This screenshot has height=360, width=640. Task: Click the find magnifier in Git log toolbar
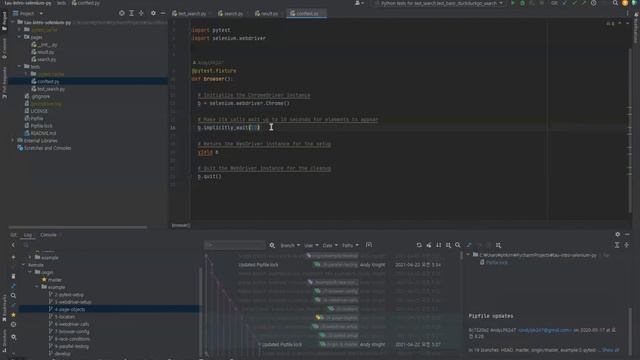(458, 245)
